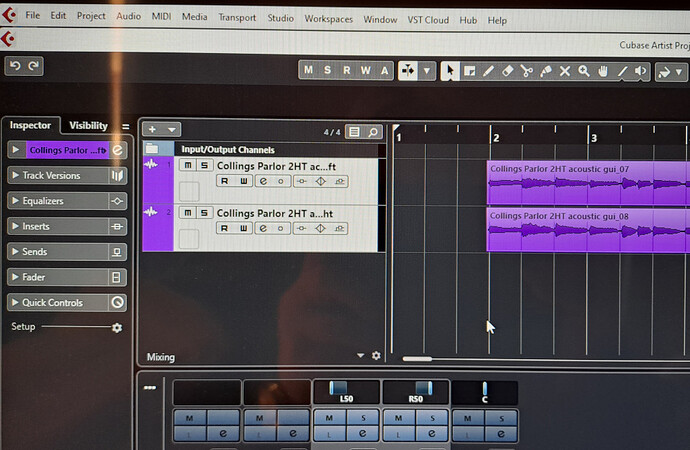Adjust the R50 pan control
This screenshot has height=450, width=690.
click(416, 392)
